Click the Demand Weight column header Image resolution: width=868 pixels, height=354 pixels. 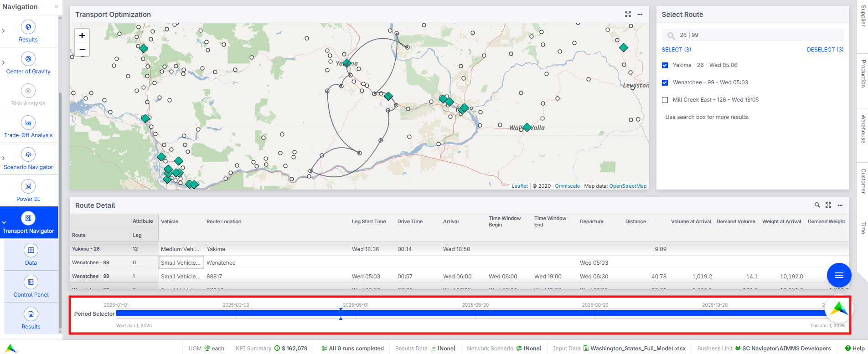coord(826,221)
